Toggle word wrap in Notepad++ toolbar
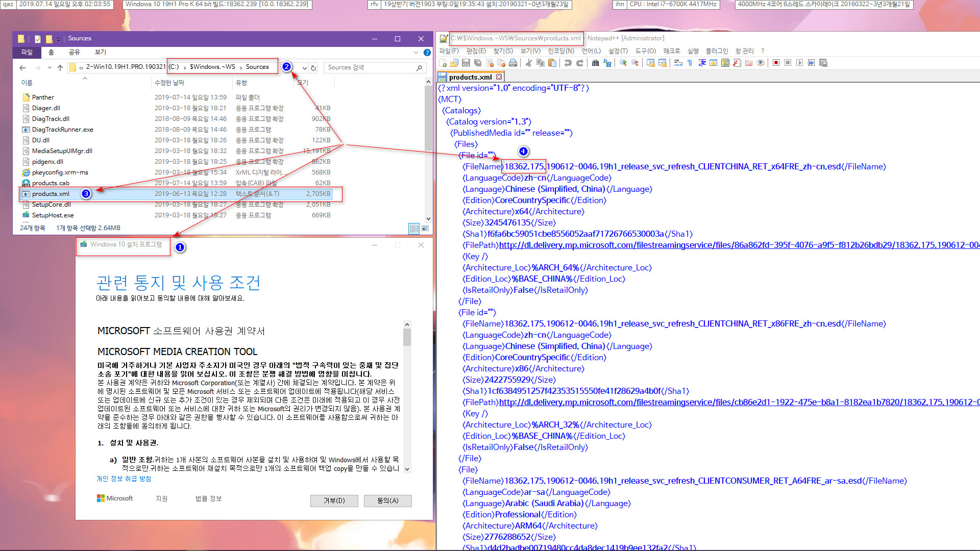Viewport: 980px width, 551px height. click(x=678, y=63)
